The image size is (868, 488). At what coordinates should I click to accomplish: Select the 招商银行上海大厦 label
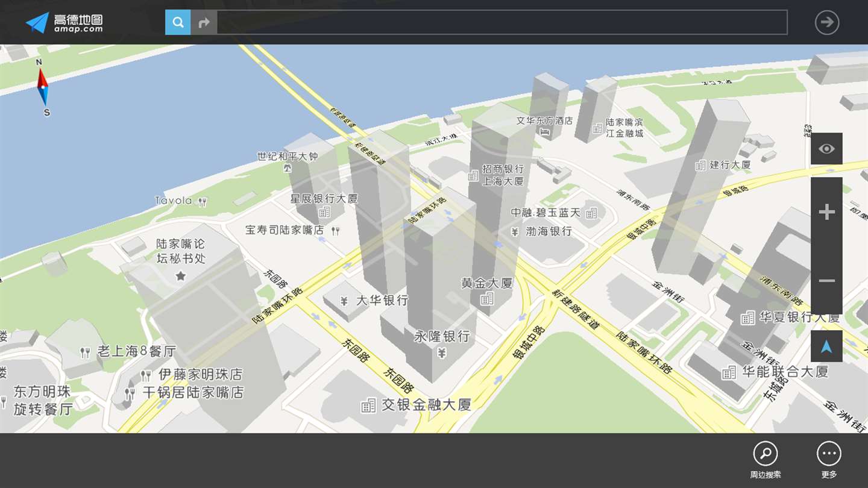coord(503,175)
